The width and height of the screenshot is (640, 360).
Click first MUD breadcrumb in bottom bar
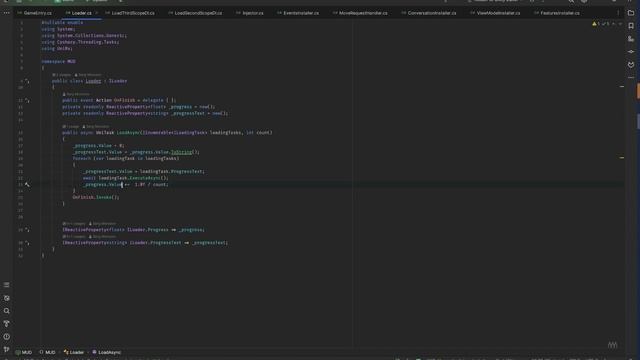point(24,352)
